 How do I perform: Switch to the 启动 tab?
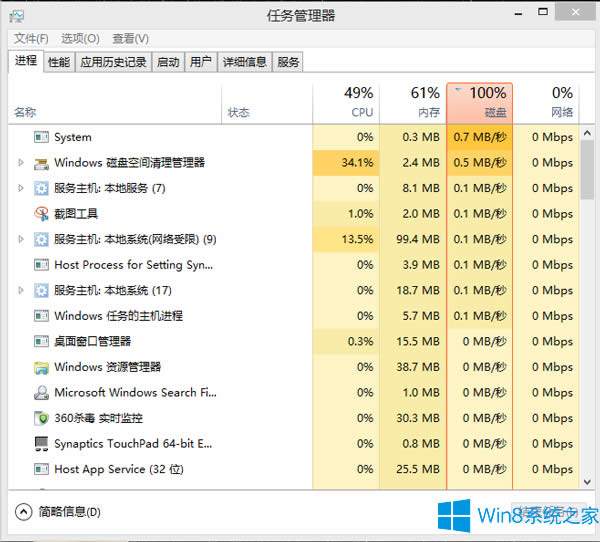pyautogui.click(x=168, y=62)
